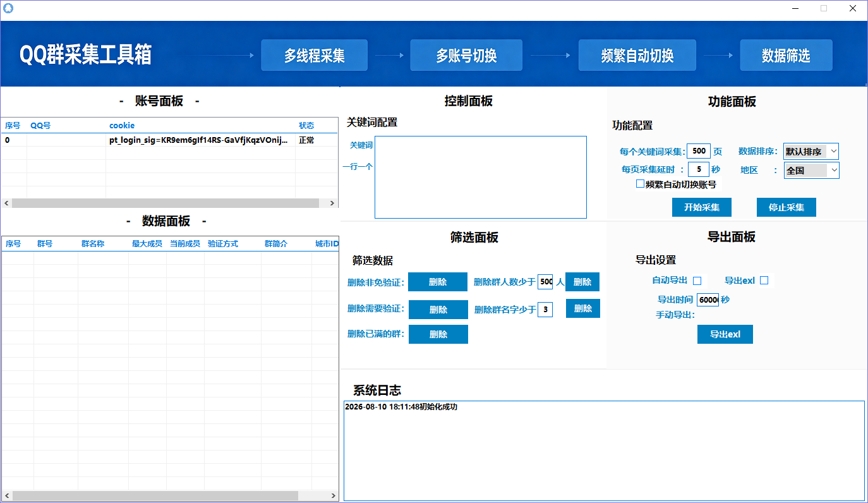This screenshot has height=503, width=868.
Task: Click the 每个关键词采集 pages field
Action: tap(699, 152)
